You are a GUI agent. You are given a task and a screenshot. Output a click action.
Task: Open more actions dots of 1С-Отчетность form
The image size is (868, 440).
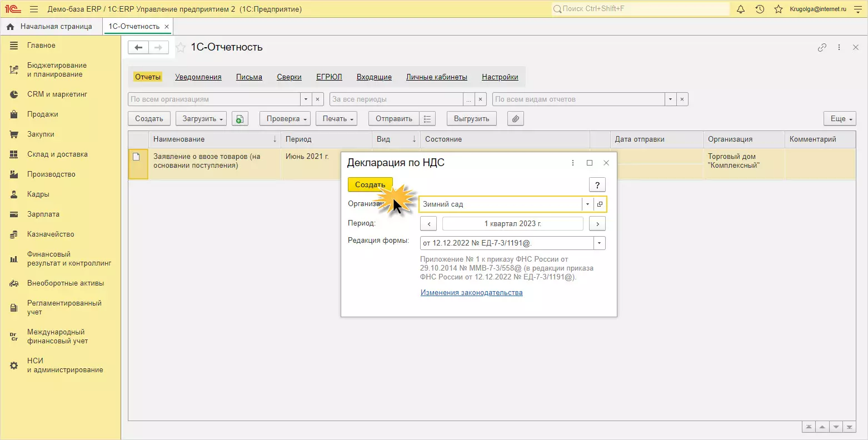(839, 48)
